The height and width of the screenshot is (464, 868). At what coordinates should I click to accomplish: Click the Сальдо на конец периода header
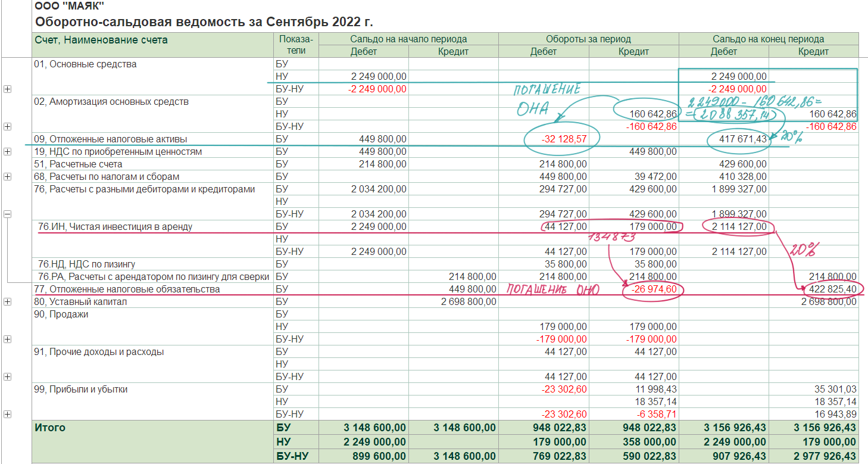pos(769,39)
